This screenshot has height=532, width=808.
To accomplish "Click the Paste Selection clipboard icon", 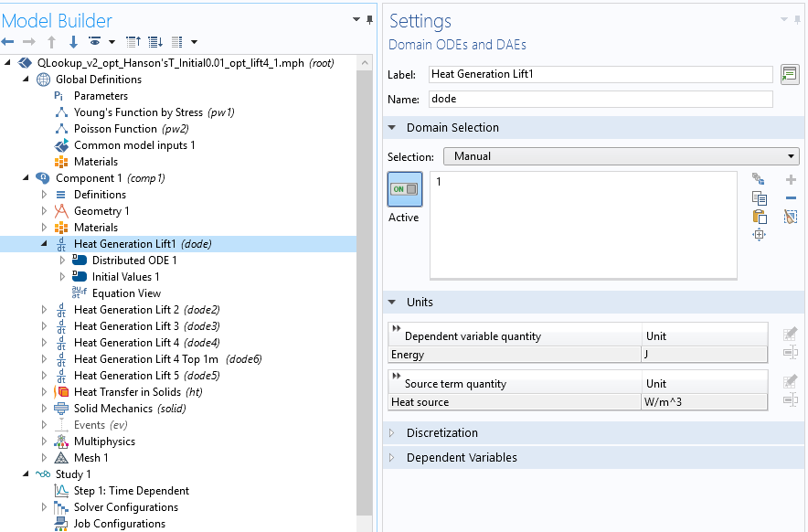I will click(x=759, y=217).
